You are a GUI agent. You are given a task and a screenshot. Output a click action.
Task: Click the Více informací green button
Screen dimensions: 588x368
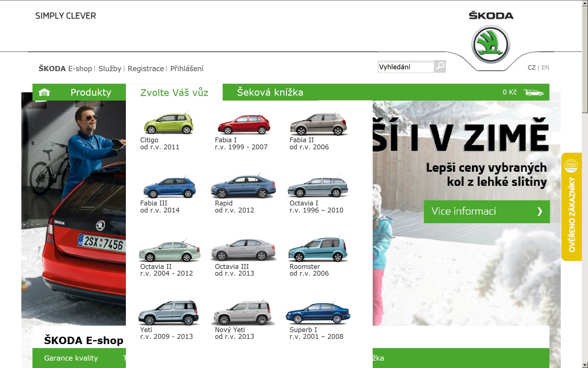[x=487, y=212]
